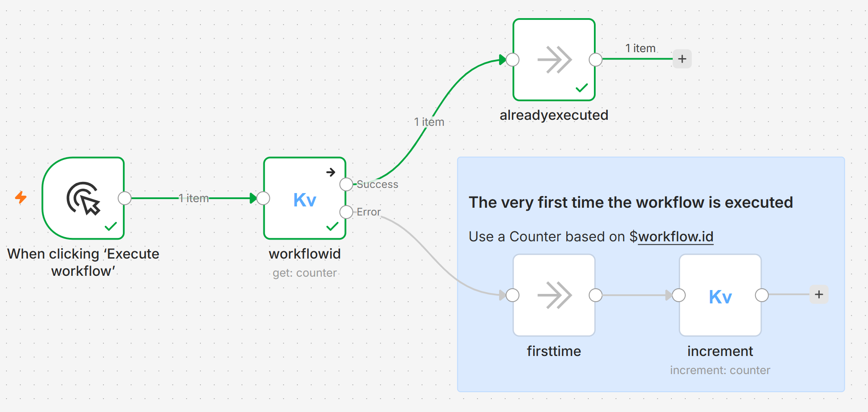Click the 'Use a Counter based on' text
This screenshot has width=868, height=412.
pyautogui.click(x=547, y=237)
